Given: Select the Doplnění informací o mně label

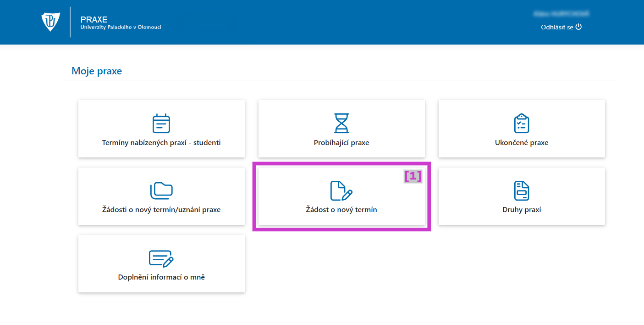Looking at the screenshot, I should click(x=161, y=277).
